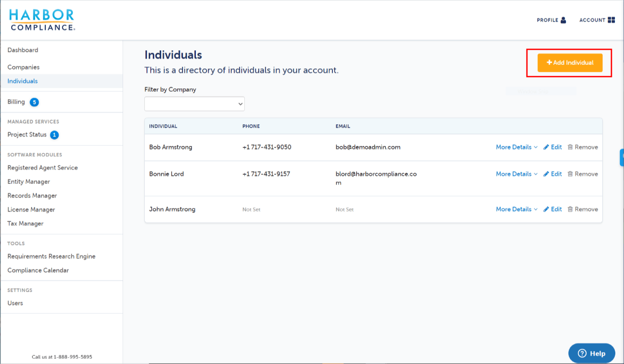Click Remove text for Bob Armstrong
The width and height of the screenshot is (624, 364).
(x=586, y=147)
